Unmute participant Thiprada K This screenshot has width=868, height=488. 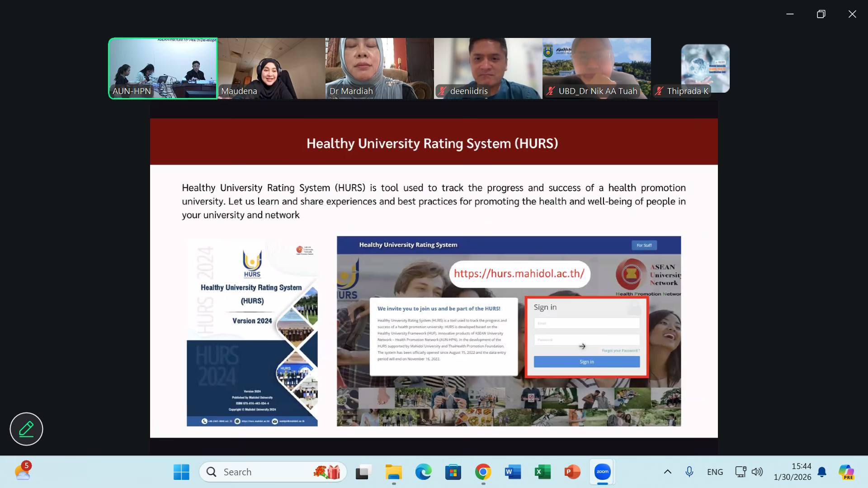659,91
